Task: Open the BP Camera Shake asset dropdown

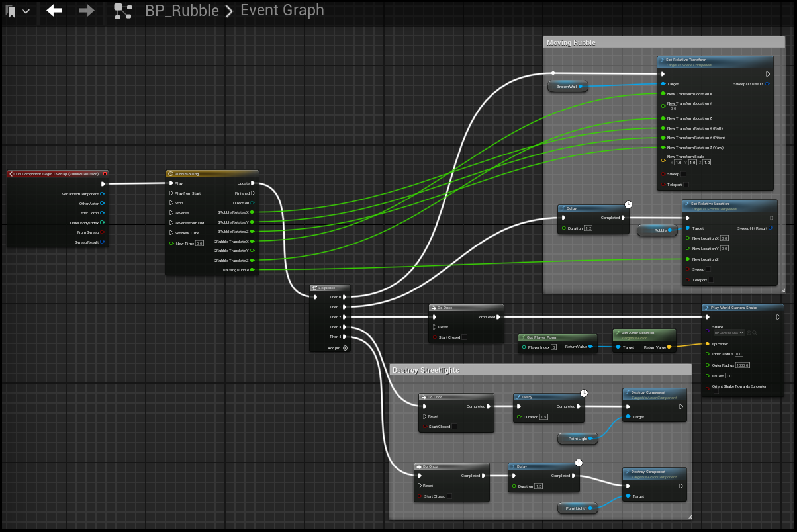Action: 729,333
